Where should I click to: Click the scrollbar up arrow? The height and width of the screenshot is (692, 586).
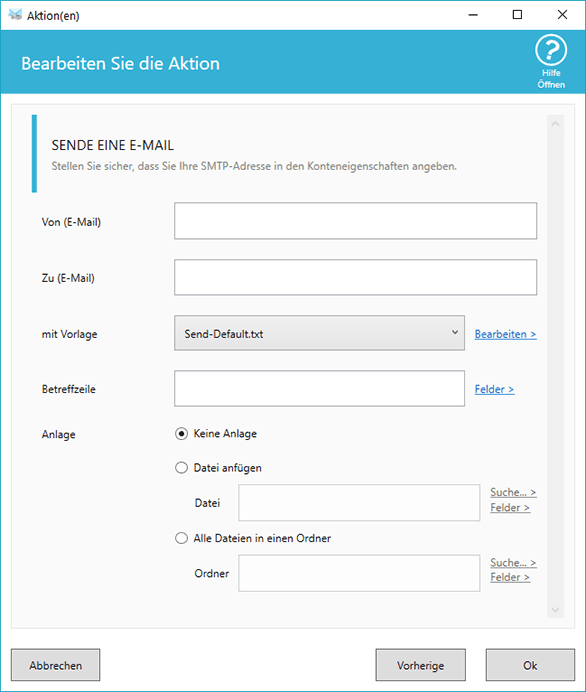pos(555,124)
